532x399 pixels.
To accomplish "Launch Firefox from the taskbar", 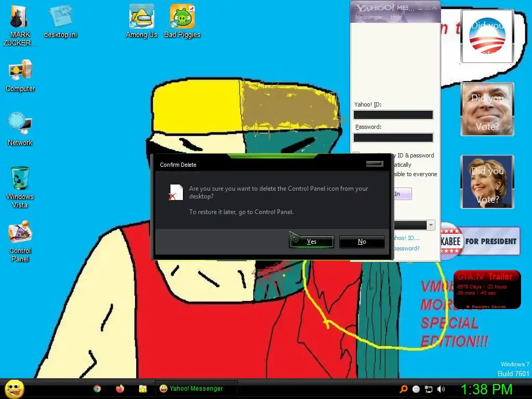I will (120, 389).
